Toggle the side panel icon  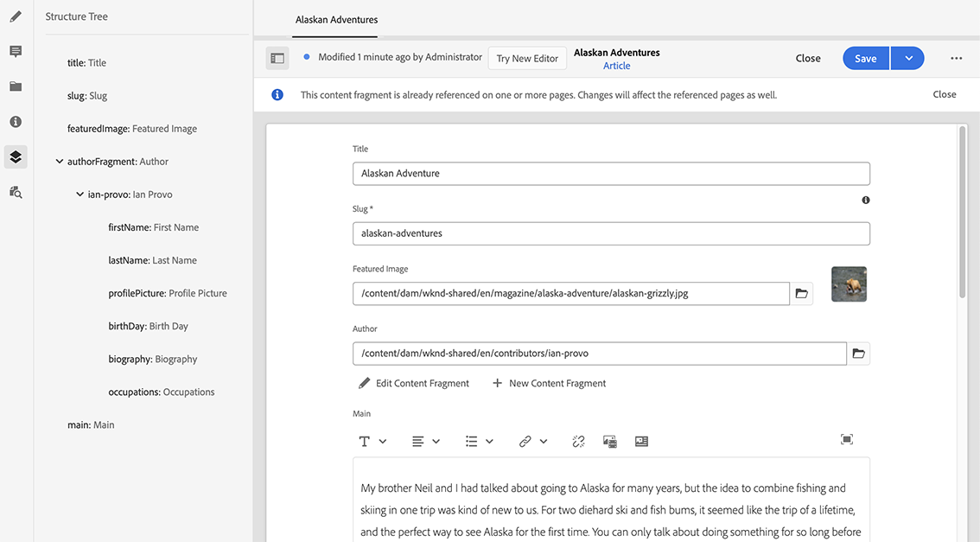pyautogui.click(x=277, y=59)
